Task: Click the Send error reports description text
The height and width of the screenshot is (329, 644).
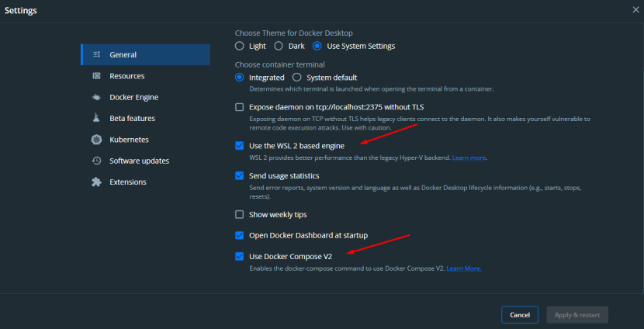Action: (415, 192)
